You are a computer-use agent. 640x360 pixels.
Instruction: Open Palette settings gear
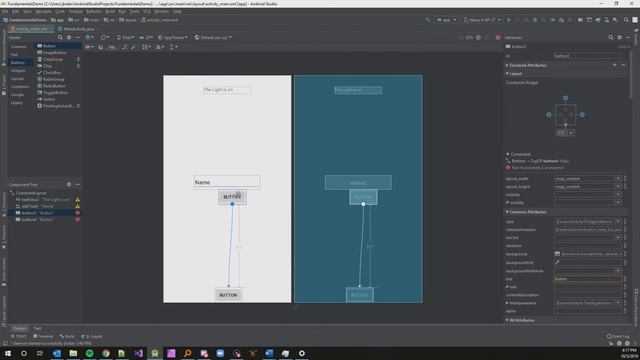[x=69, y=37]
